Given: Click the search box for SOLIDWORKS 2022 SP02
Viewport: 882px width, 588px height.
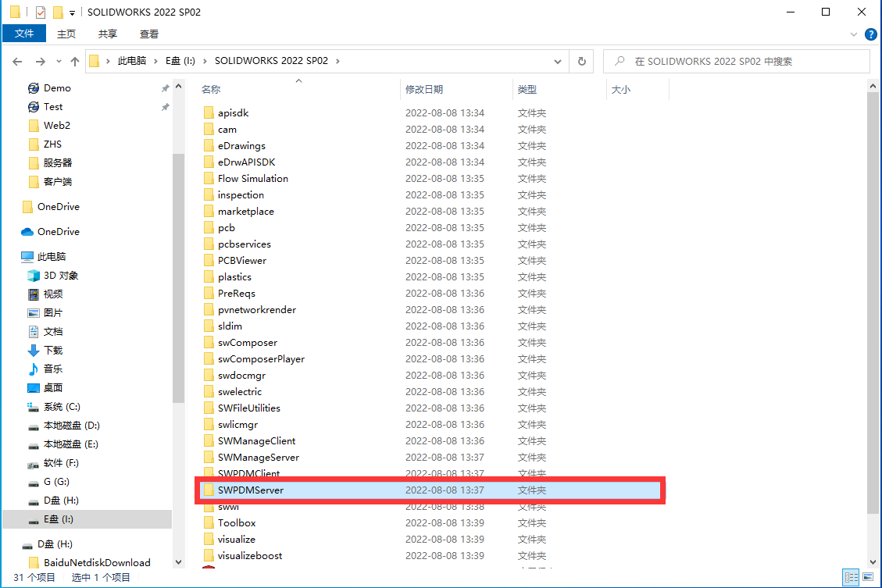Looking at the screenshot, I should [x=737, y=61].
